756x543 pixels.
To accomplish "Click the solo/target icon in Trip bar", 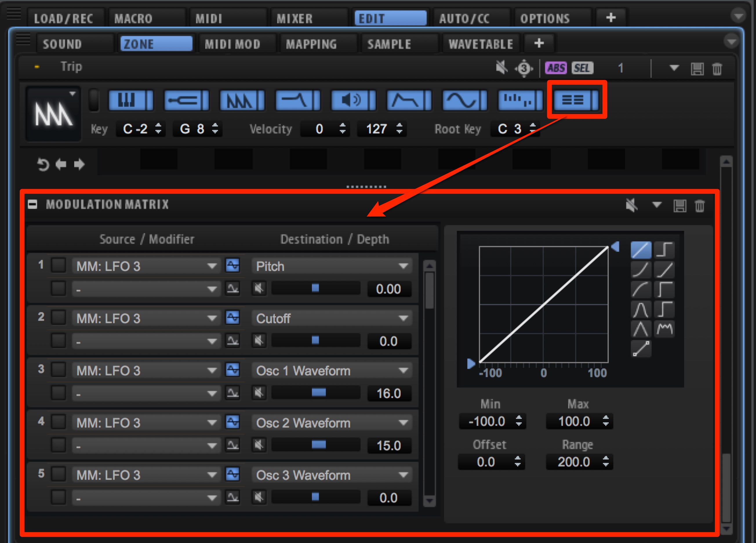I will 524,68.
